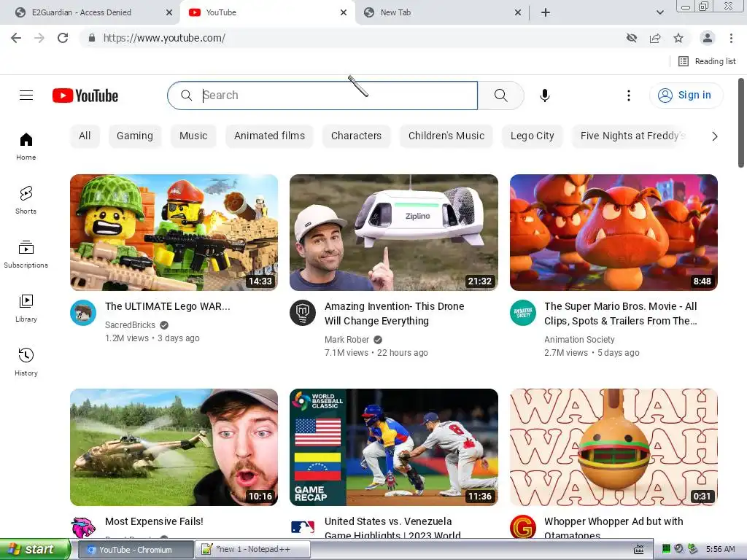Click the search magnifier button
The width and height of the screenshot is (747, 560).
pyautogui.click(x=500, y=96)
